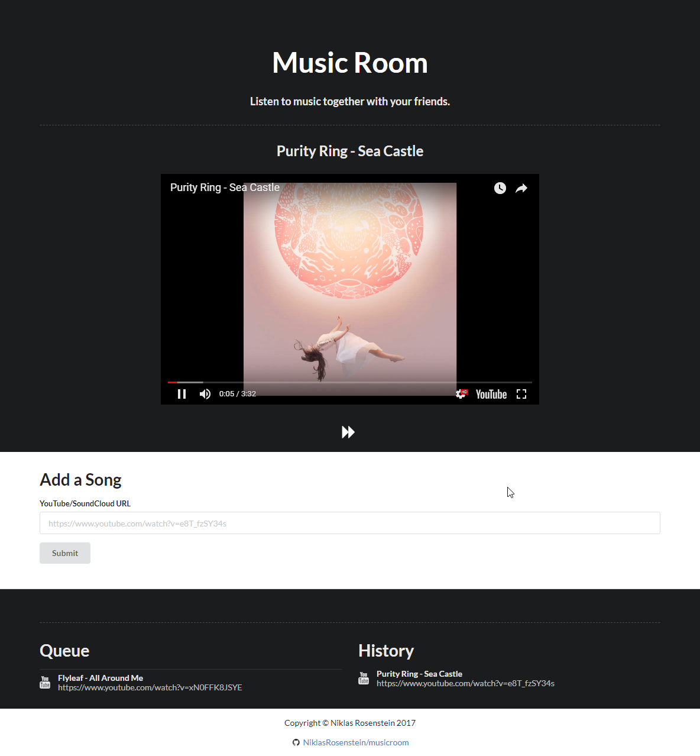Click the YouTube icon beside Flyleaf in the Queue
This screenshot has width=700, height=756.
[45, 682]
